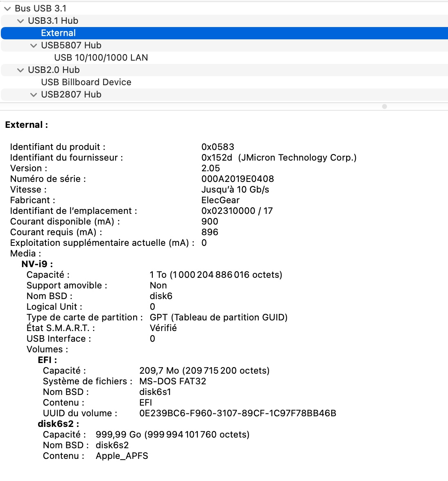
Task: Select the USB2807 Hub row
Action: pos(224,95)
